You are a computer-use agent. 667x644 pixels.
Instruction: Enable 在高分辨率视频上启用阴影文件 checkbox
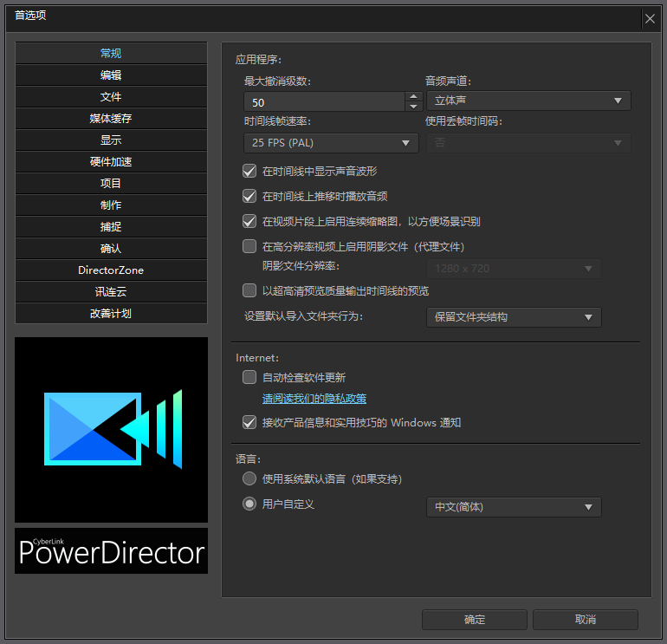(249, 246)
